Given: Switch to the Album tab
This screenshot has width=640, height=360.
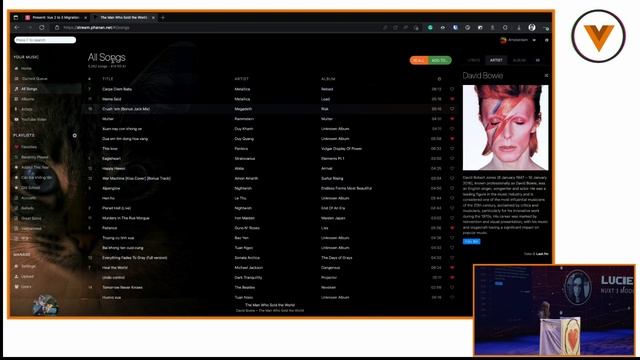Looking at the screenshot, I should [x=519, y=60].
